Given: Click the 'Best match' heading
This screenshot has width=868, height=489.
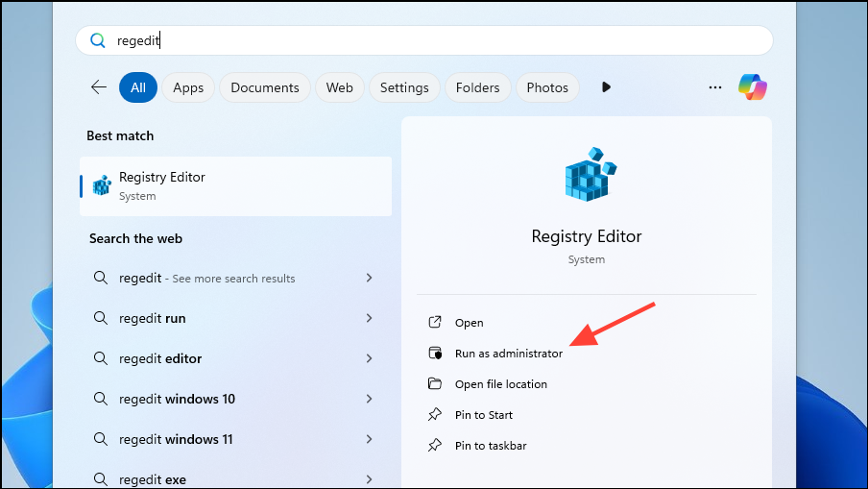Looking at the screenshot, I should coord(120,135).
